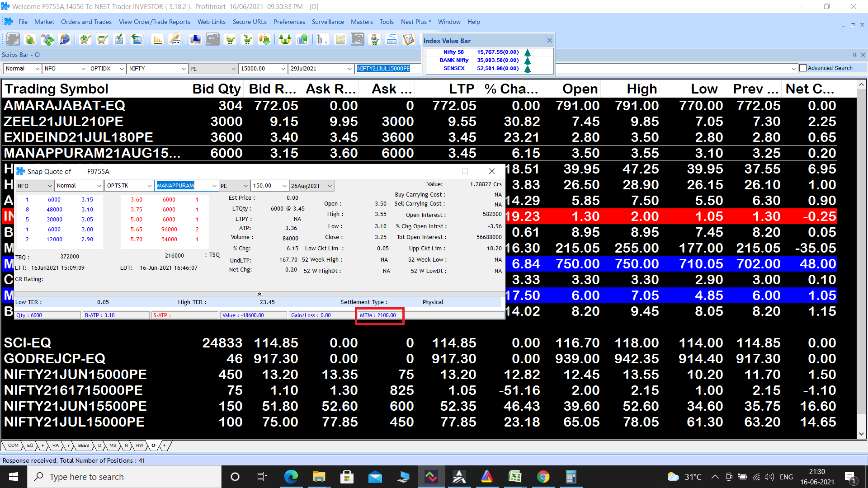This screenshot has height=488, width=868.
Task: Open the 26Aug2021 expiry dropdown in Snap Quote
Action: pos(330,186)
